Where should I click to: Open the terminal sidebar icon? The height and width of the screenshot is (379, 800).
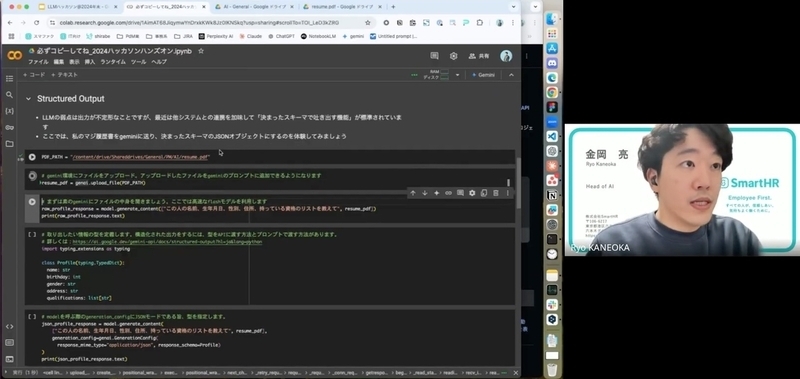[x=9, y=359]
